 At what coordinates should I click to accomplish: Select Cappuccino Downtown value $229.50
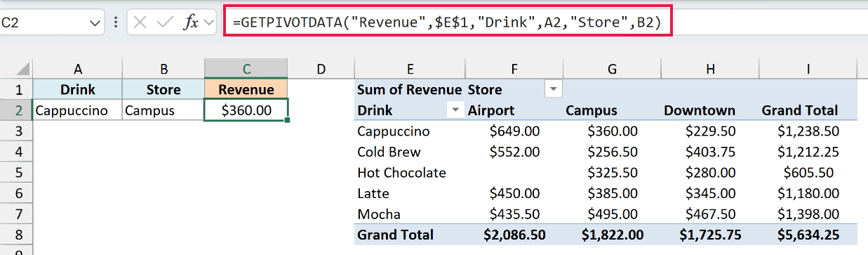pyautogui.click(x=710, y=131)
